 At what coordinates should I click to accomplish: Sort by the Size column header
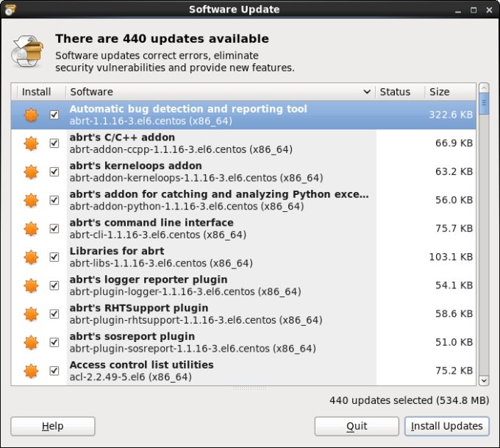[450, 92]
